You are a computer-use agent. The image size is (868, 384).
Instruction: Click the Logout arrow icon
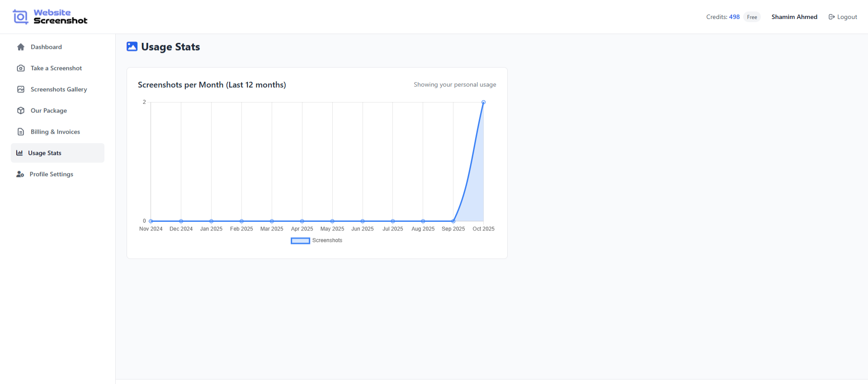pos(831,17)
